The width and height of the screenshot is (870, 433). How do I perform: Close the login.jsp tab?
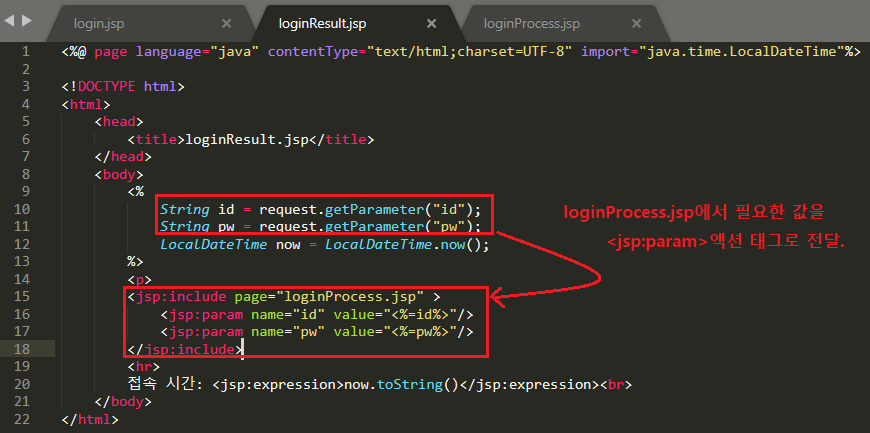coord(226,24)
